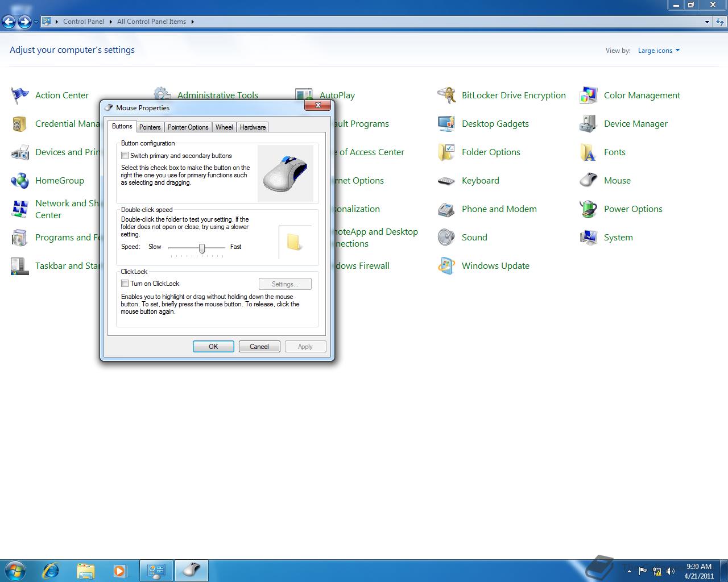Launch Internet Explorer from the taskbar

pyautogui.click(x=51, y=571)
